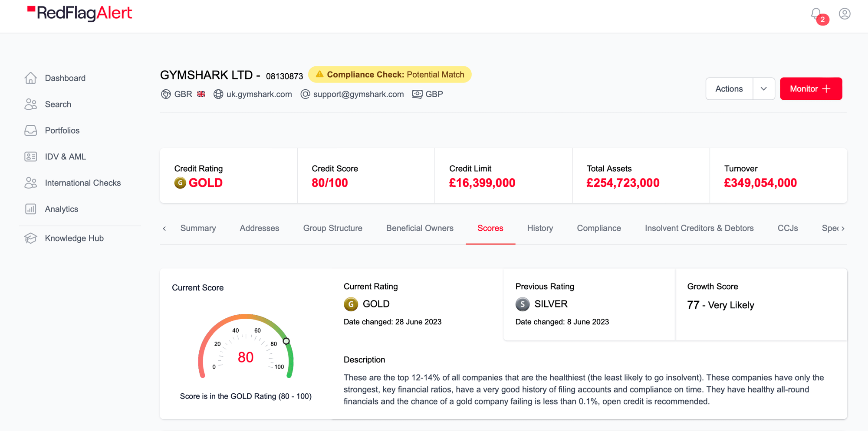Click the red Monitor button

811,89
